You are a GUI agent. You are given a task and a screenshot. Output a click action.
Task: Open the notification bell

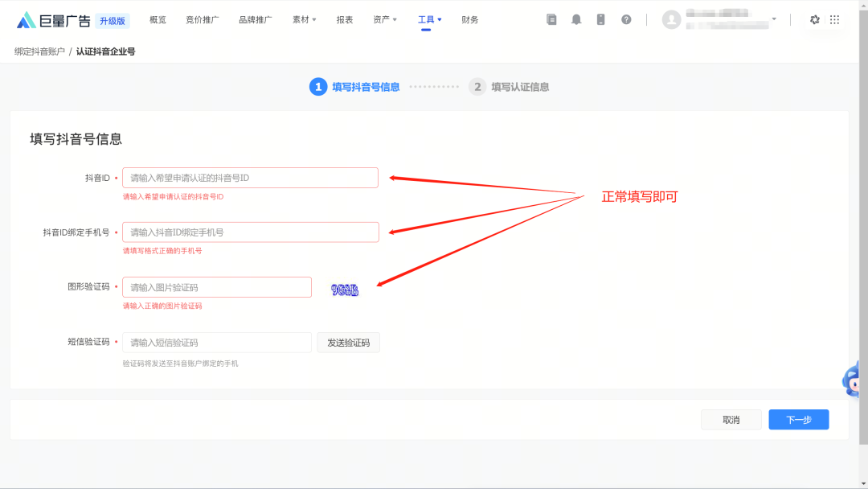pos(576,19)
